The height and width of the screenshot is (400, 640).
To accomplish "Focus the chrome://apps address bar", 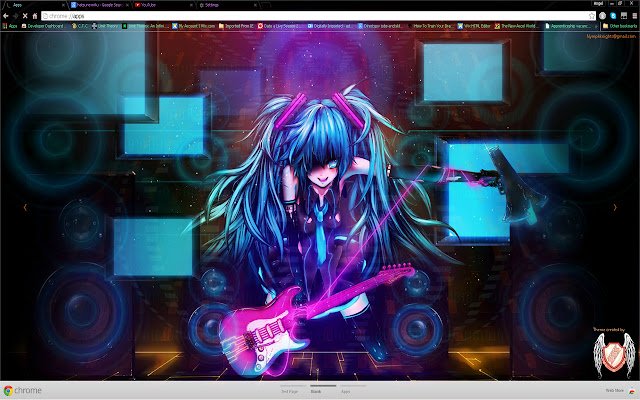I will click(x=316, y=16).
